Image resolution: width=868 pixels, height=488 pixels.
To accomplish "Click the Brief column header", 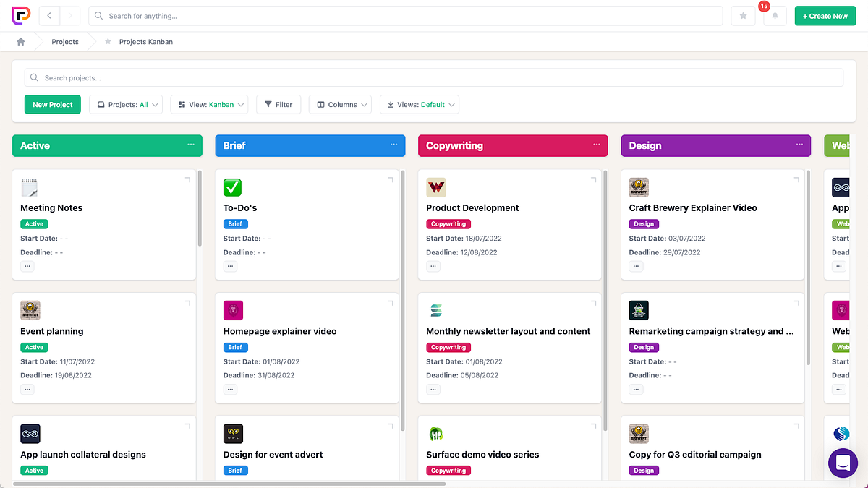I will [310, 145].
